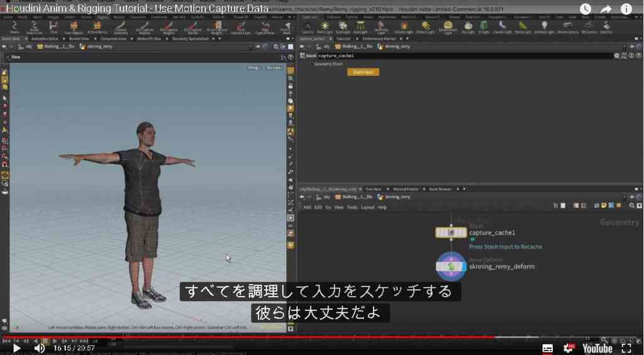Open the Tools menu in network editor

coord(352,207)
